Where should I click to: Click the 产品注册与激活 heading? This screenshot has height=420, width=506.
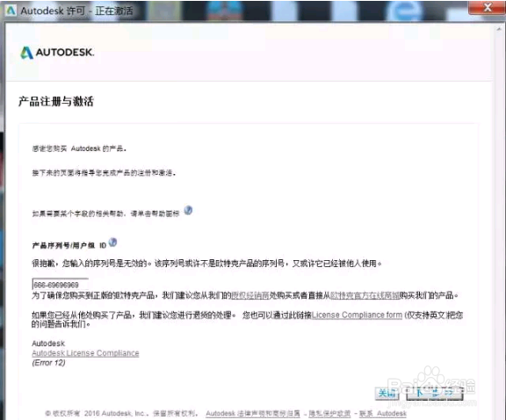click(56, 101)
